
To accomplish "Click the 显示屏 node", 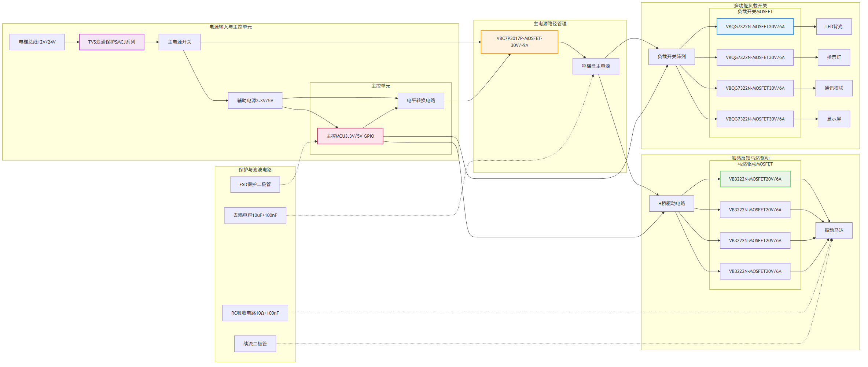I will point(834,119).
